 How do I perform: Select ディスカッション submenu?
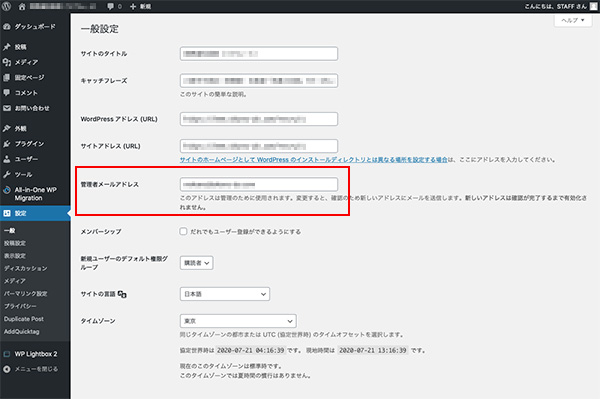(26, 269)
